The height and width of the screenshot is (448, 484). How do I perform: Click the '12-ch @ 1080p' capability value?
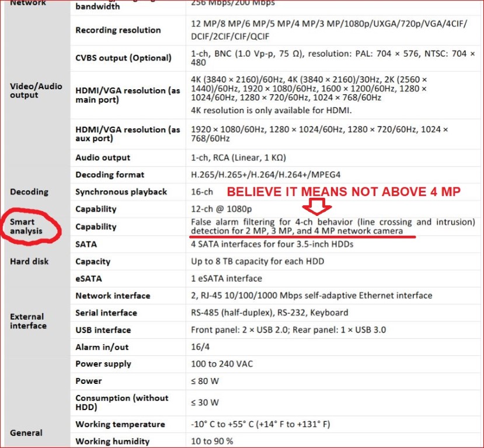(x=219, y=209)
